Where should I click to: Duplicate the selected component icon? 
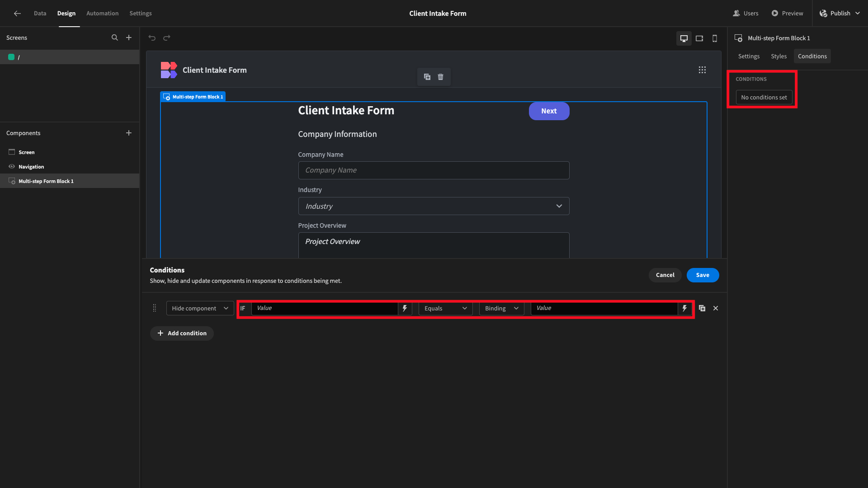pos(427,77)
